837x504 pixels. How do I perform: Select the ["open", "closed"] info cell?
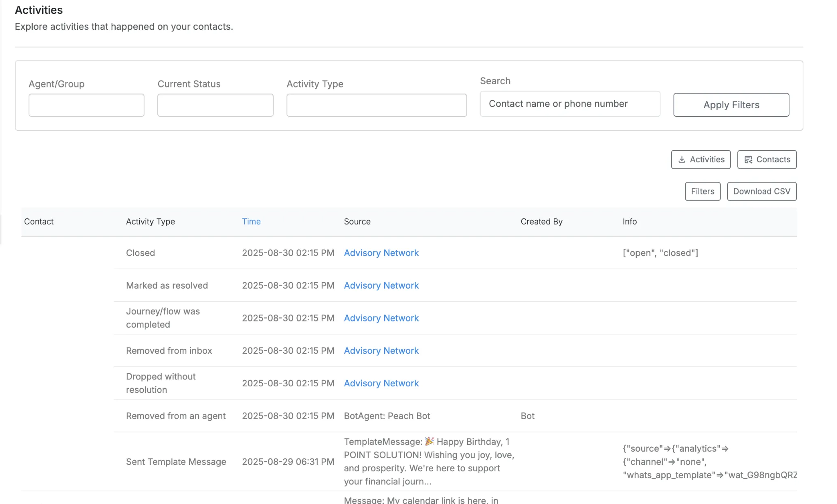click(x=660, y=253)
